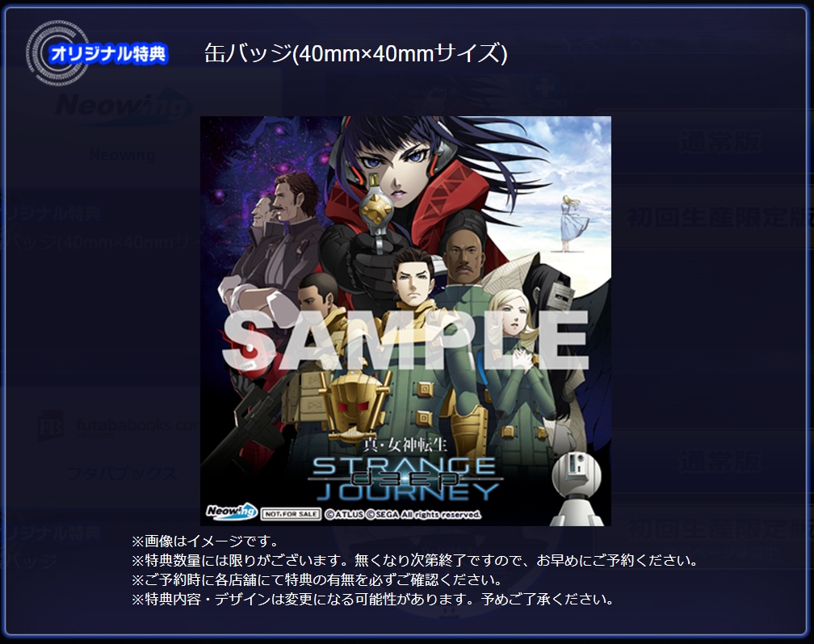Click the note about 特典数量には限り
814x644 pixels.
pyautogui.click(x=413, y=560)
